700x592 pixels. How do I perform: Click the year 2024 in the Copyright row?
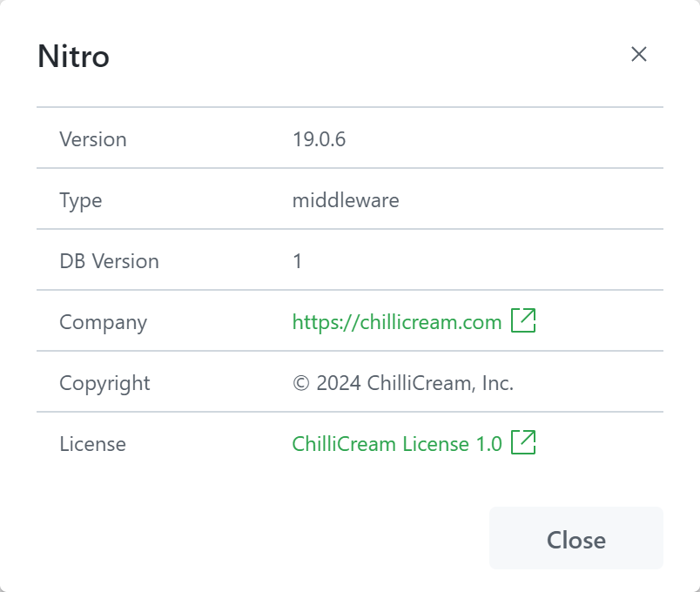point(338,383)
